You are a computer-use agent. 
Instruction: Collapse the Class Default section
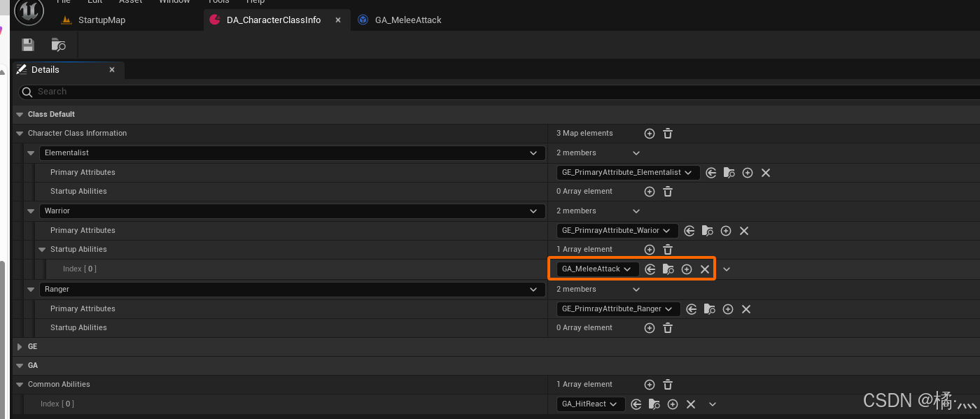(x=20, y=114)
